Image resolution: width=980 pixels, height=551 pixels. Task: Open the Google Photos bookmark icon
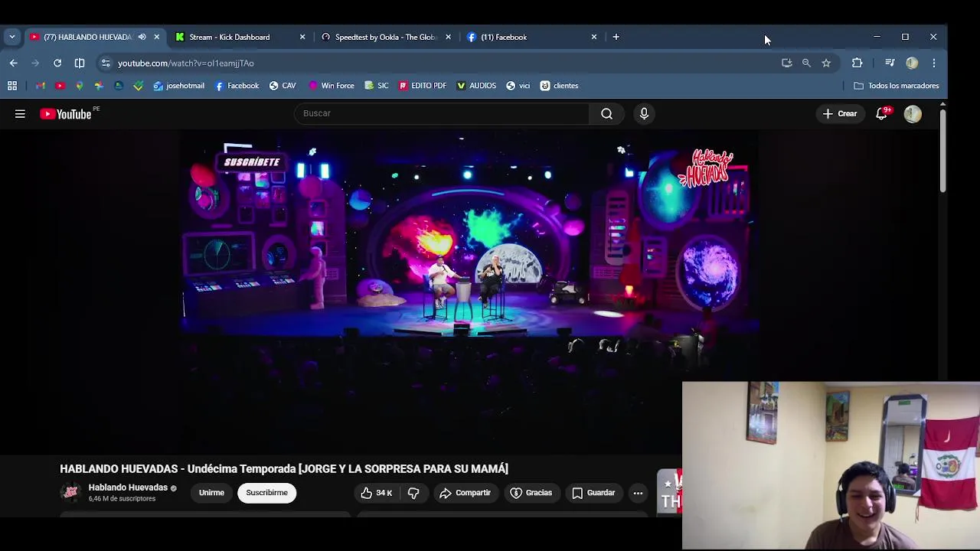coord(99,86)
